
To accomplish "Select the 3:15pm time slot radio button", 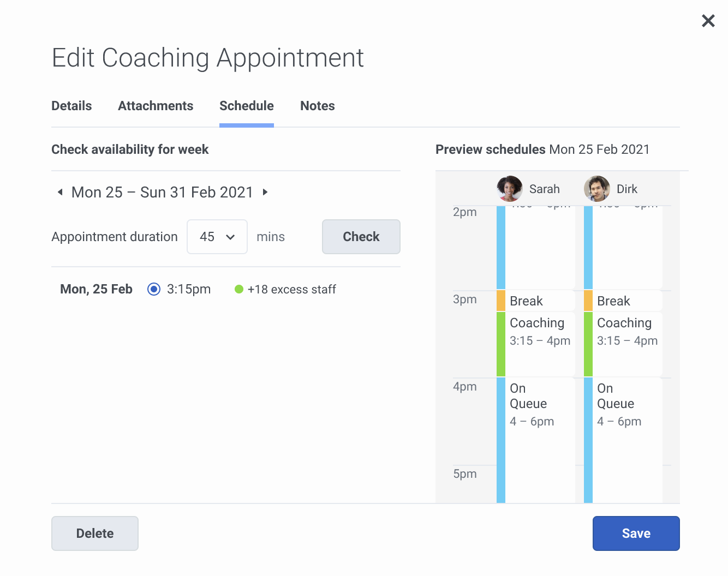I will coord(154,289).
